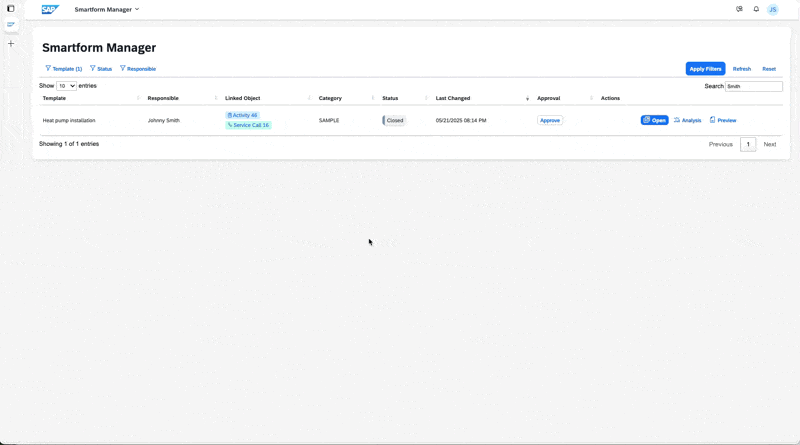The width and height of the screenshot is (800, 445).
Task: Sort table by Category column header
Action: (330, 98)
